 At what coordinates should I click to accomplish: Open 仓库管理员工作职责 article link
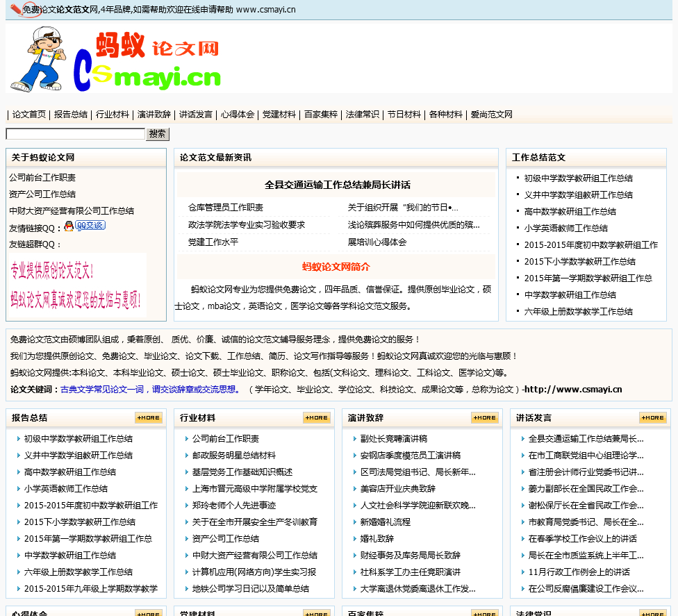(x=226, y=208)
